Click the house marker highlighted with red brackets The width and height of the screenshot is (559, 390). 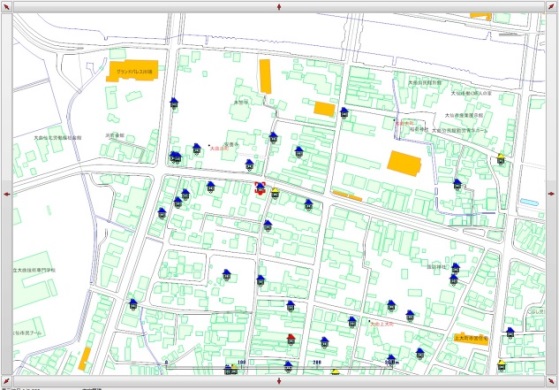[260, 188]
